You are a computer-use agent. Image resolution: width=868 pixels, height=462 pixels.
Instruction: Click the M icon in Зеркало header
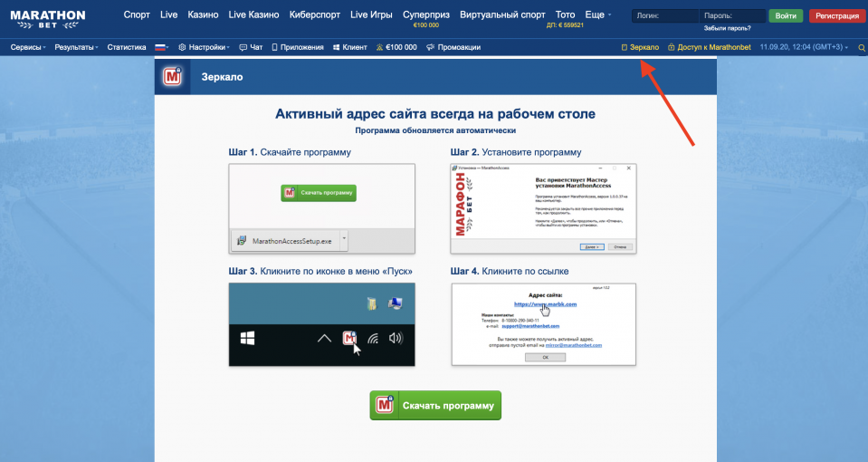(172, 76)
